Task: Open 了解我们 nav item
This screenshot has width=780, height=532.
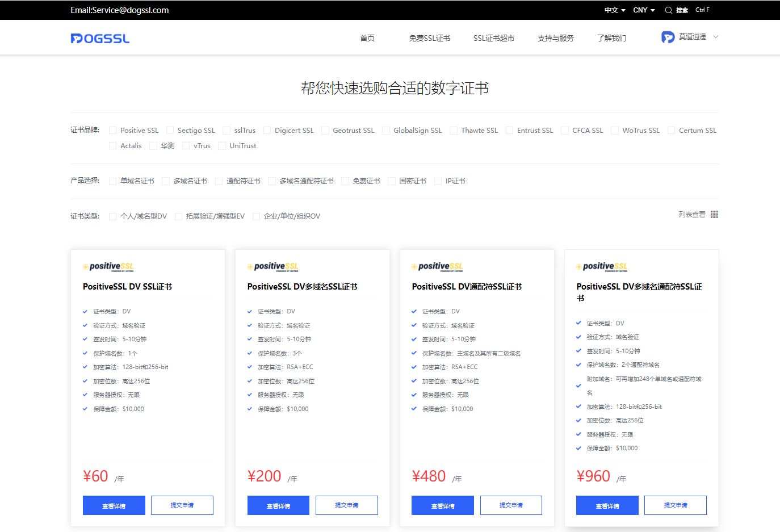Action: pyautogui.click(x=611, y=38)
